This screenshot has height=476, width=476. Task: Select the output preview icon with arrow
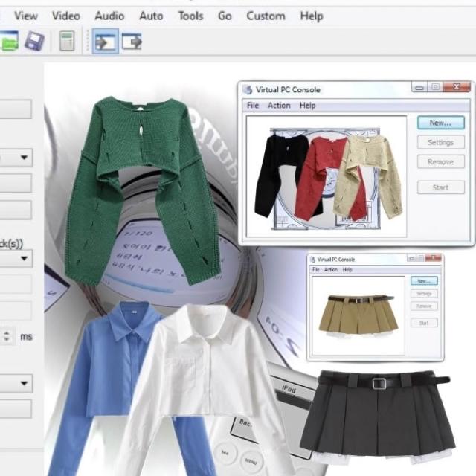tap(132, 42)
